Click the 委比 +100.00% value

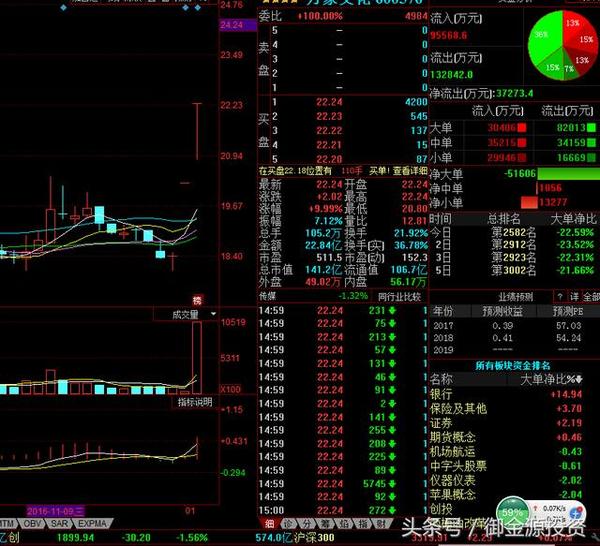320,16
